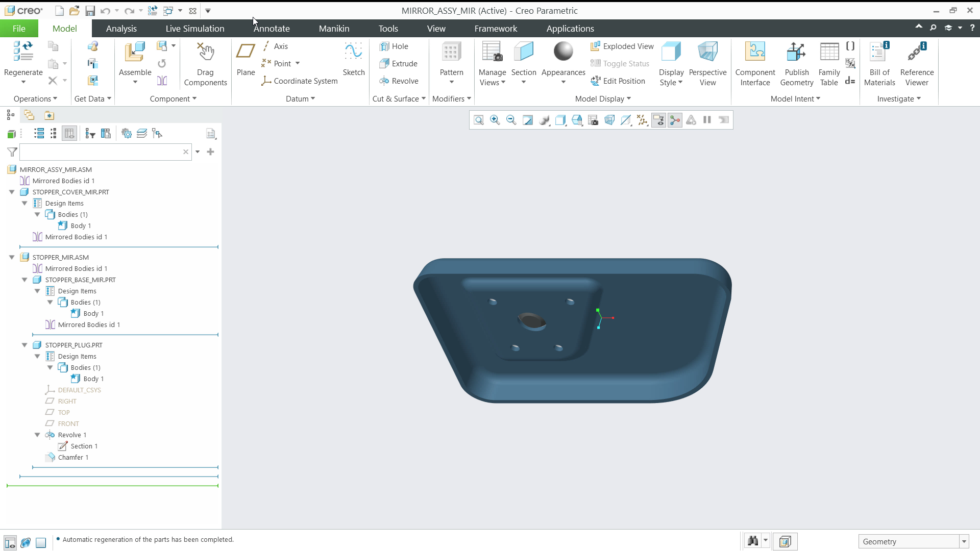The image size is (980, 551).
Task: Pick the Revolve tool in ribbon
Action: (x=399, y=81)
